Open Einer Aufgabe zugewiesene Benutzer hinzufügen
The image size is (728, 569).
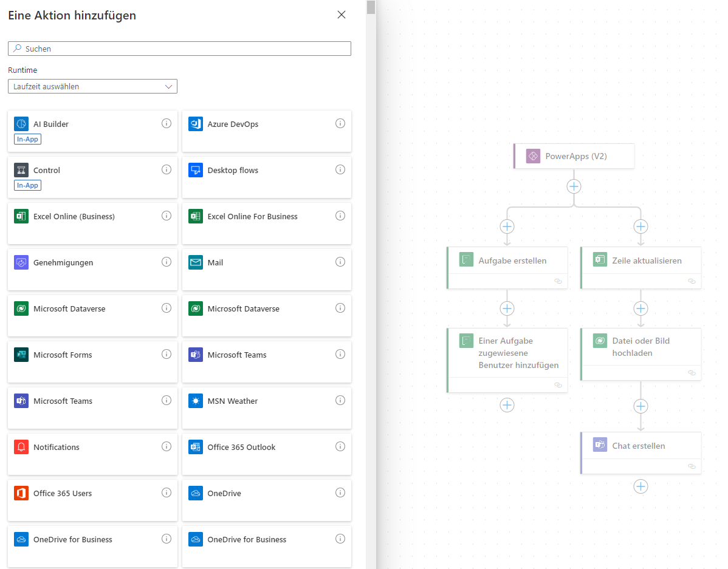(507, 361)
